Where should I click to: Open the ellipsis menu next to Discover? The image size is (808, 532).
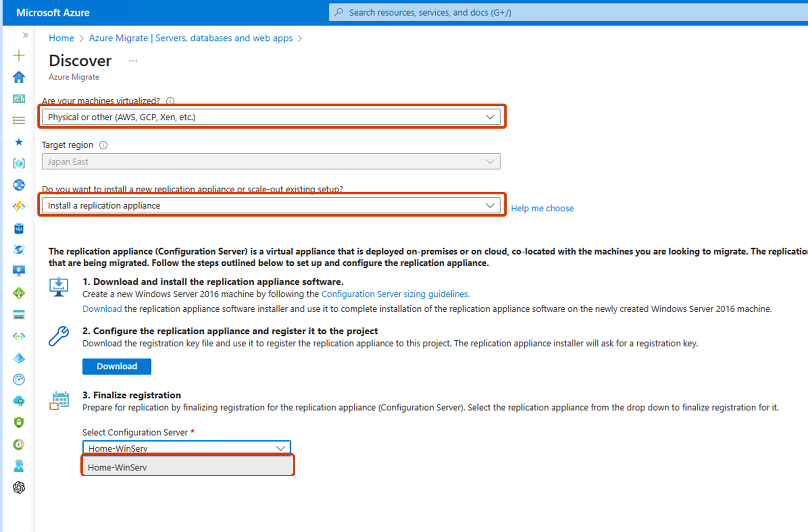[x=133, y=61]
